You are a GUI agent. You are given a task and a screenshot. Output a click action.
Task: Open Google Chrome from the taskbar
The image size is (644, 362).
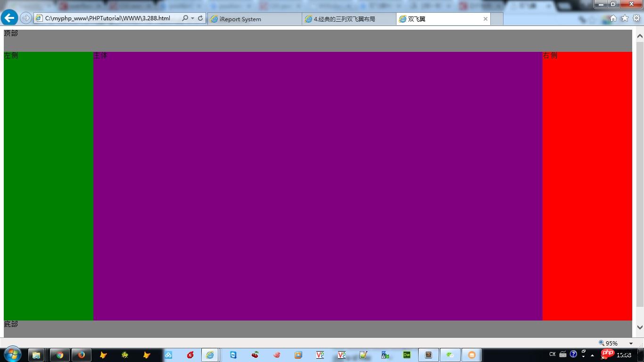coord(60,355)
